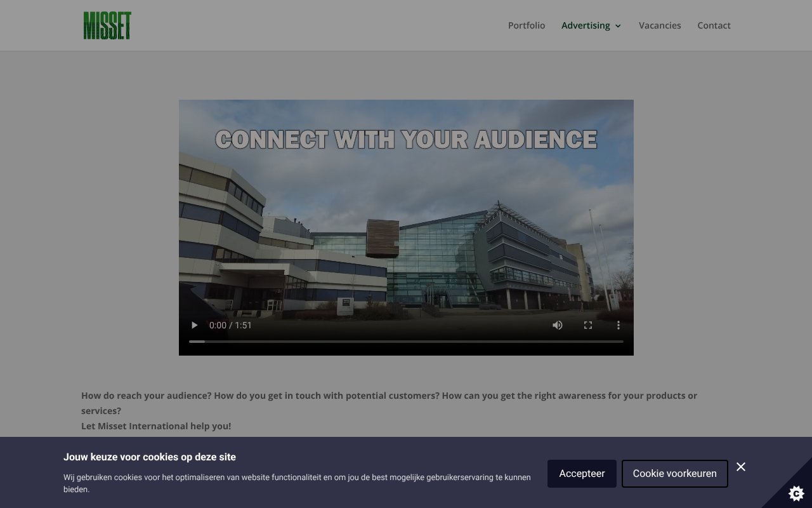Open the Advertising submenu chevron
The image size is (812, 508).
[617, 26]
